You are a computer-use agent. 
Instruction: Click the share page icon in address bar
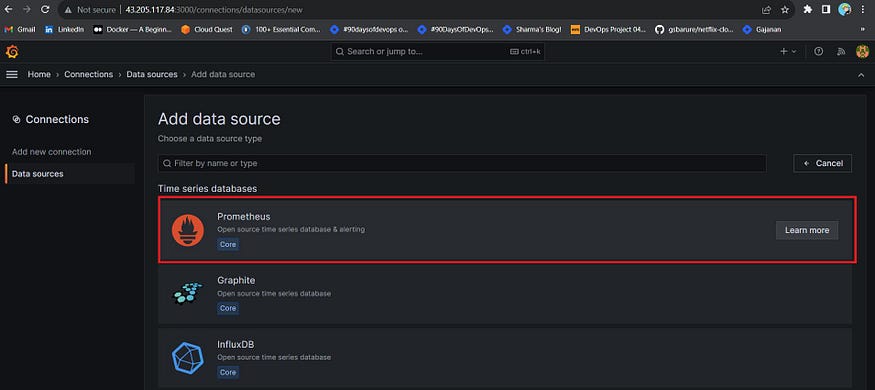pyautogui.click(x=766, y=9)
